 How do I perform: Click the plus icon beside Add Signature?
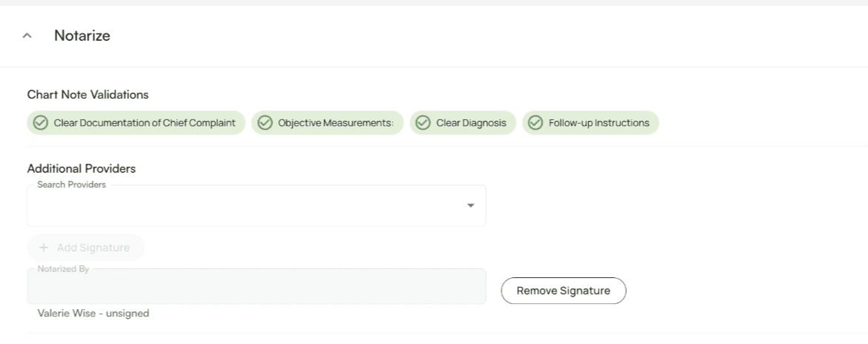(44, 248)
